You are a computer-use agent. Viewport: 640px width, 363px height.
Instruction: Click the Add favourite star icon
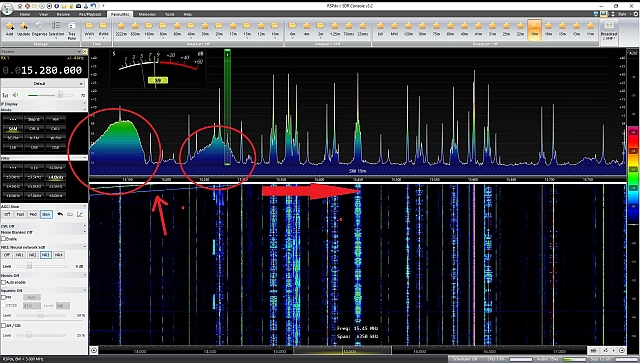coord(10,27)
